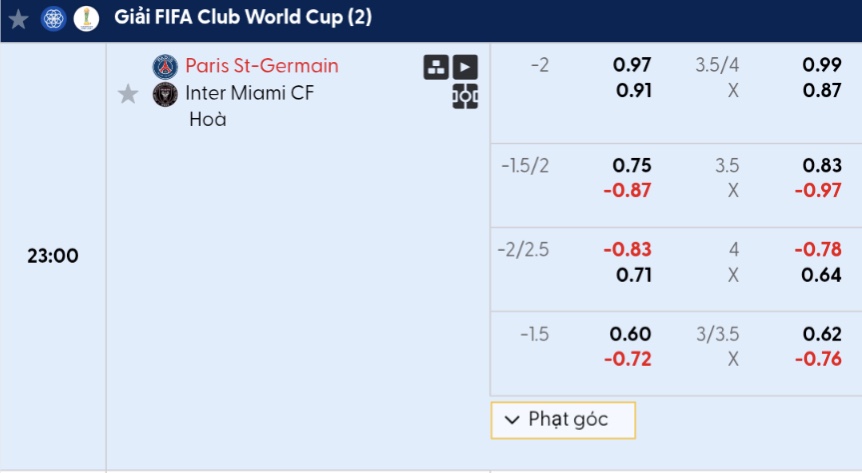
Task: Expand the Phạt góc dropdown
Action: point(563,420)
